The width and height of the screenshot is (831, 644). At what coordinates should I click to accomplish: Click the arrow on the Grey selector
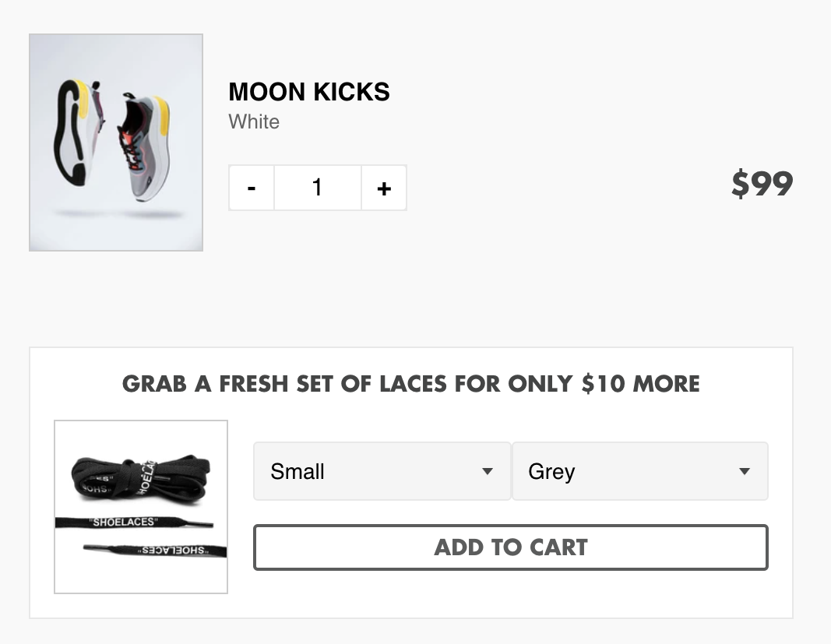pyautogui.click(x=745, y=471)
